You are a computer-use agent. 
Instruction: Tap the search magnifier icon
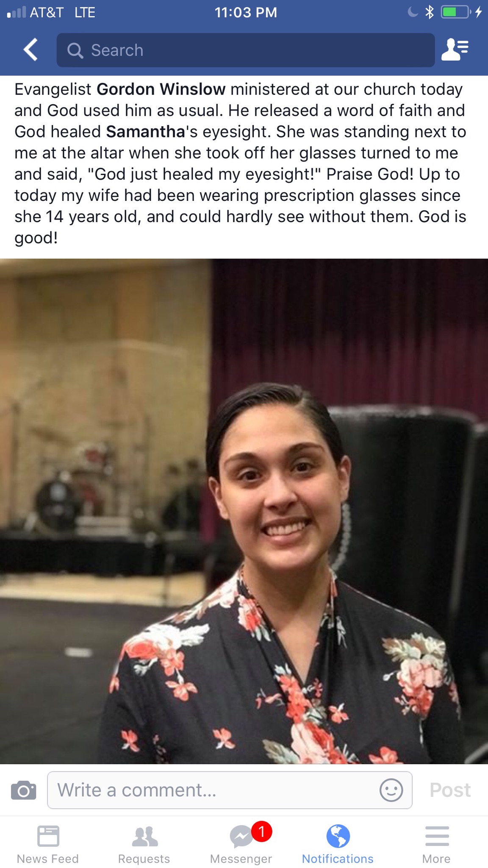coord(75,50)
